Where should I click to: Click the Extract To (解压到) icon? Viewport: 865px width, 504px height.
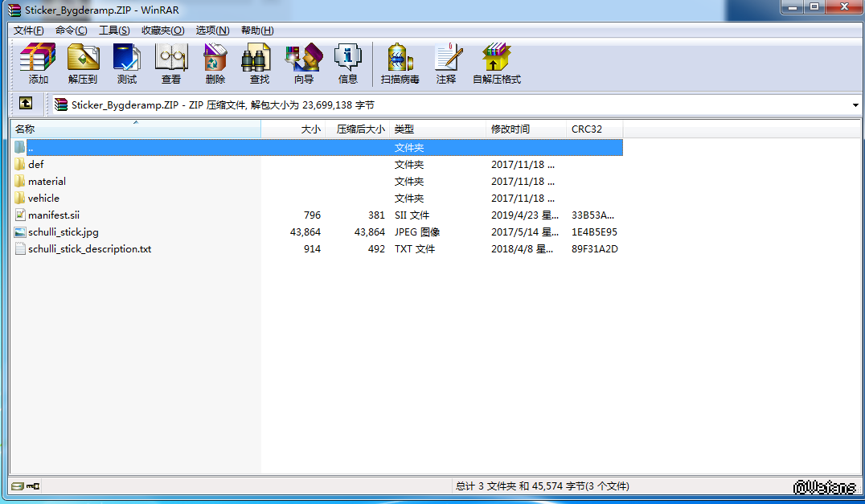pyautogui.click(x=83, y=64)
